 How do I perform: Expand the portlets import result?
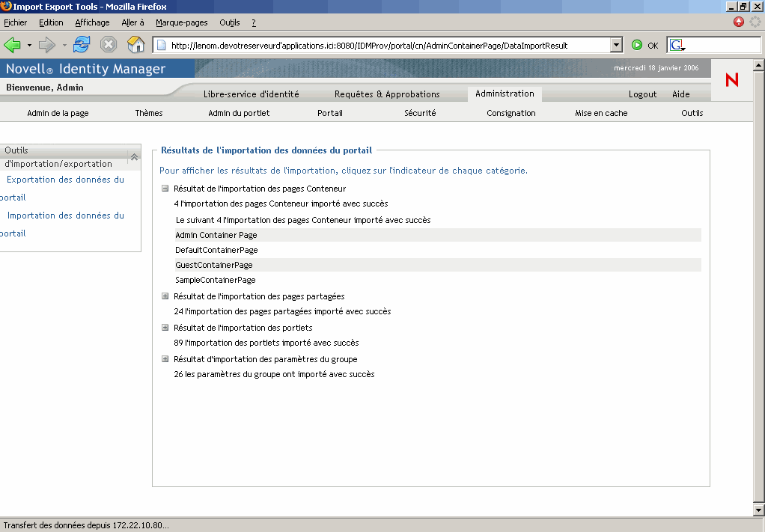(x=165, y=328)
